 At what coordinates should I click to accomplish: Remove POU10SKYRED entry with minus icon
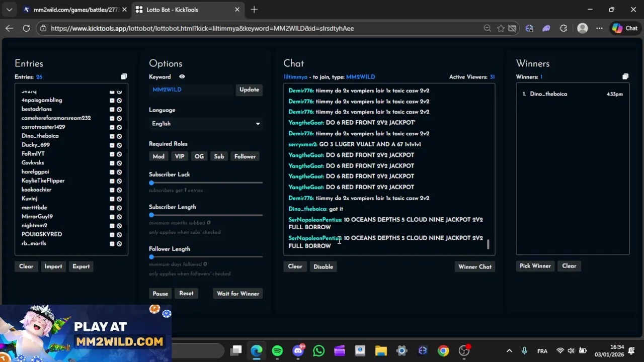(112, 235)
